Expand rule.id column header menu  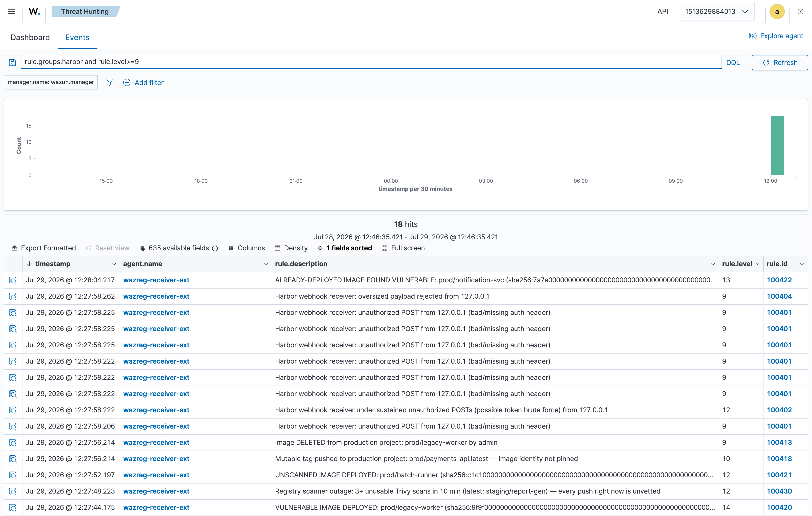(x=802, y=264)
